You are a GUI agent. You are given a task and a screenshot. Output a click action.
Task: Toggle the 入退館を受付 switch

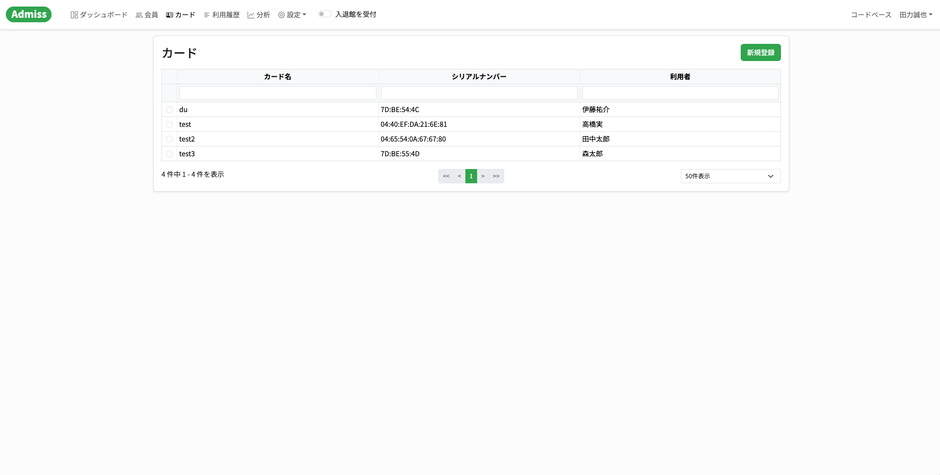[324, 14]
